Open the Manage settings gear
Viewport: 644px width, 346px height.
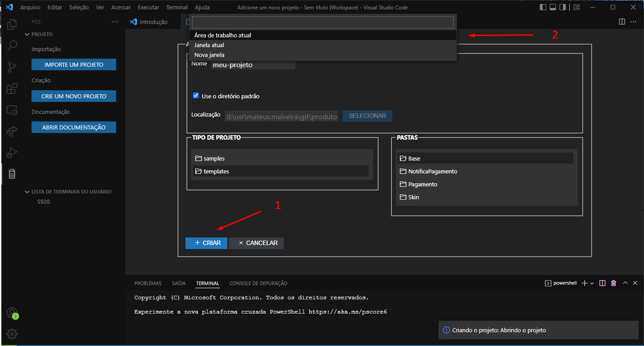click(x=12, y=334)
